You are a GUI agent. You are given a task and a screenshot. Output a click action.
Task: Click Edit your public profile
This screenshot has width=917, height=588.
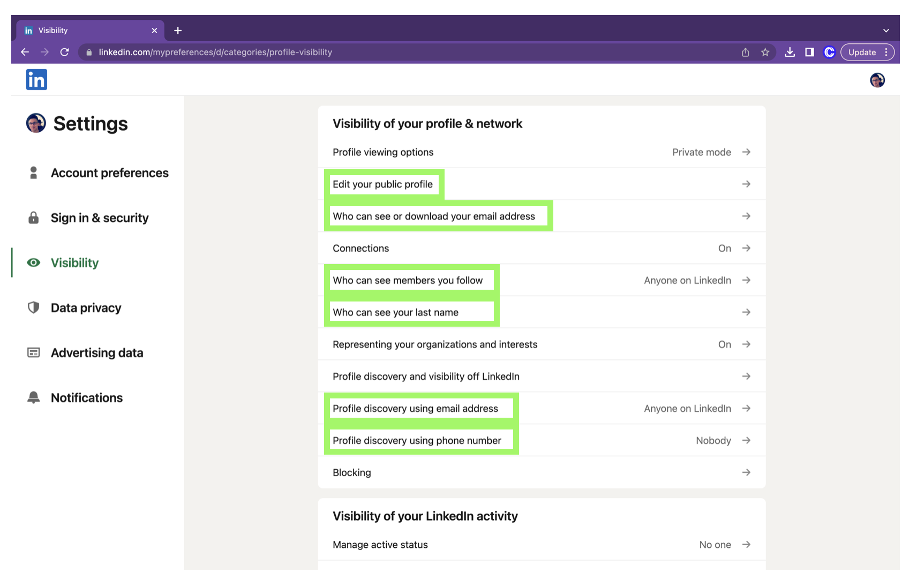pos(542,184)
